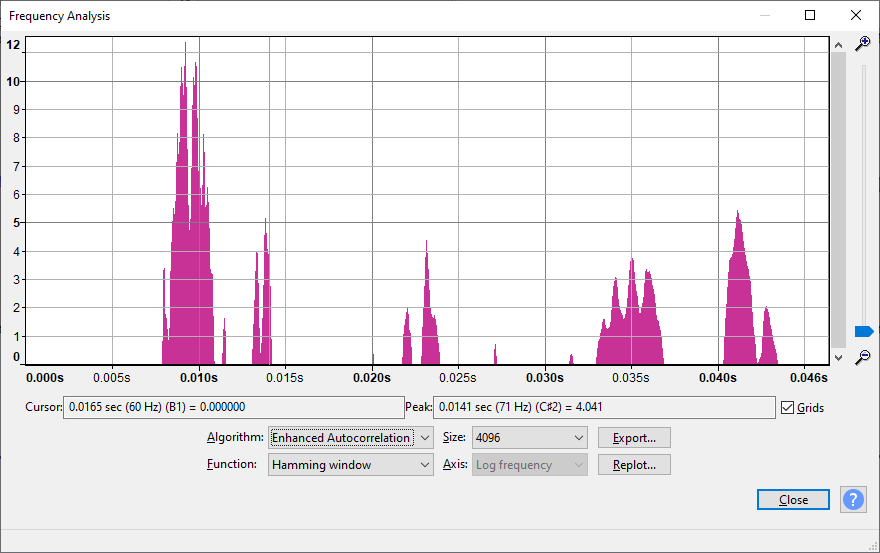The image size is (880, 553).
Task: Maximize the Frequency Analysis window
Action: [810, 15]
